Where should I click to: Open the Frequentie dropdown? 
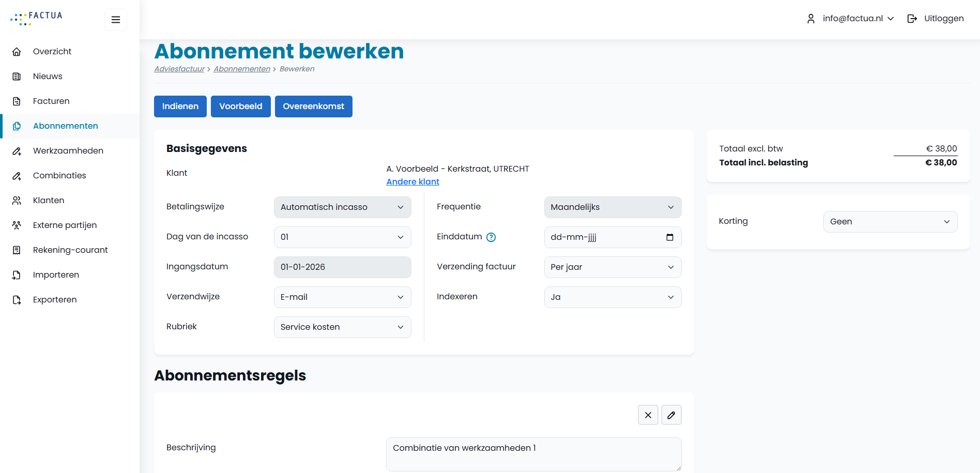point(613,207)
